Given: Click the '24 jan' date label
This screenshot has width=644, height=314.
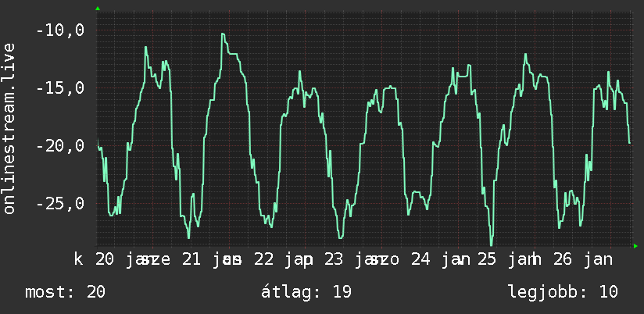Looking at the screenshot, I should coord(439,260).
